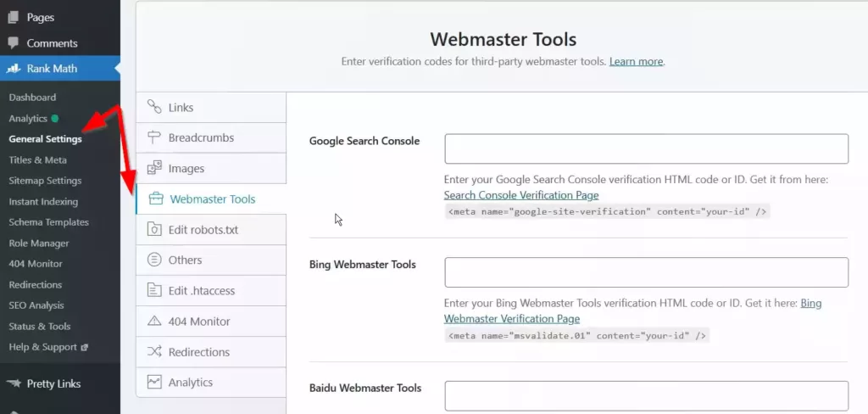The height and width of the screenshot is (414, 868).
Task: Go to the 404 Monitor settings tab
Action: pyautogui.click(x=211, y=321)
